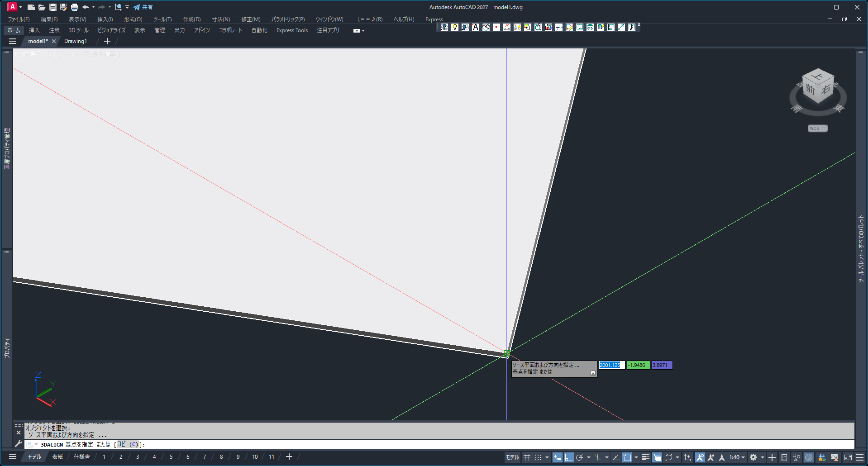Select the コピー(C) option in command line

pyautogui.click(x=128, y=444)
